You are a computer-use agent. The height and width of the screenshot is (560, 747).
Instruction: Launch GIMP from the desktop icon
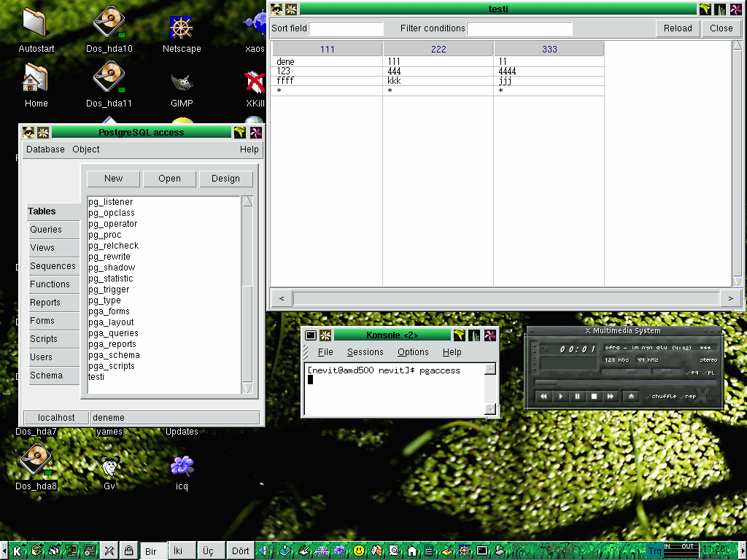click(182, 82)
